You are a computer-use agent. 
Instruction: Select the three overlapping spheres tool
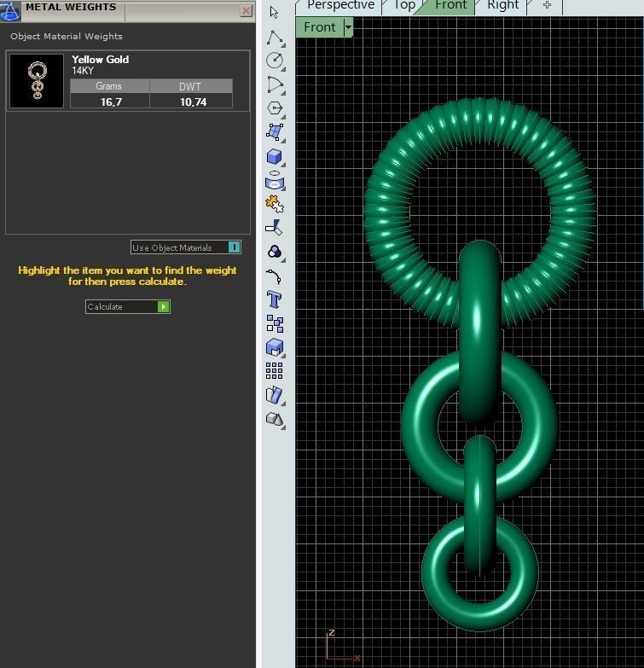[276, 252]
